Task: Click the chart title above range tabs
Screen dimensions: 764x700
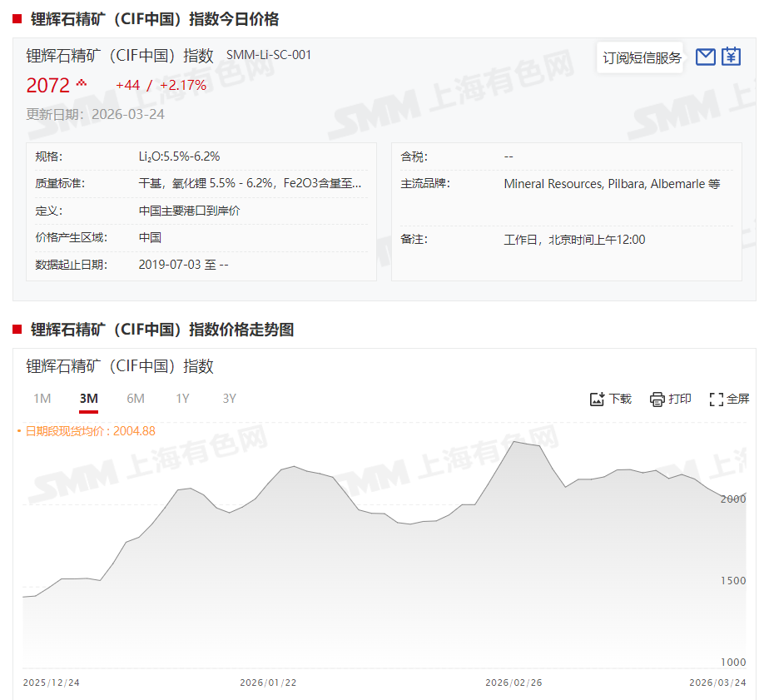Action: pos(120,366)
